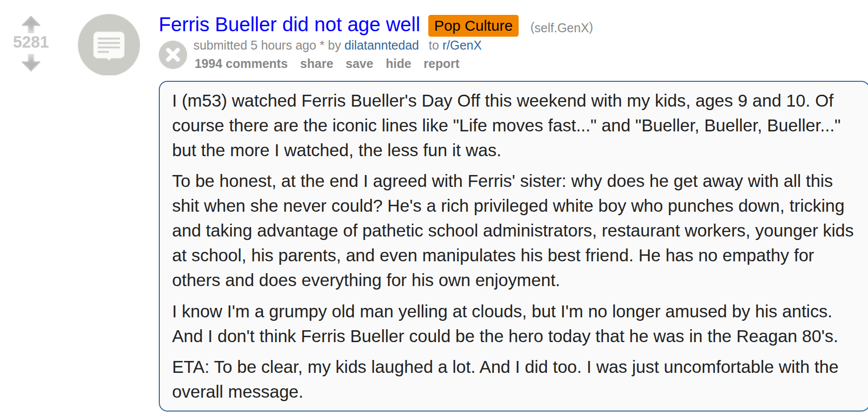
Task: Select the Pop Culture flair tag
Action: point(473,26)
